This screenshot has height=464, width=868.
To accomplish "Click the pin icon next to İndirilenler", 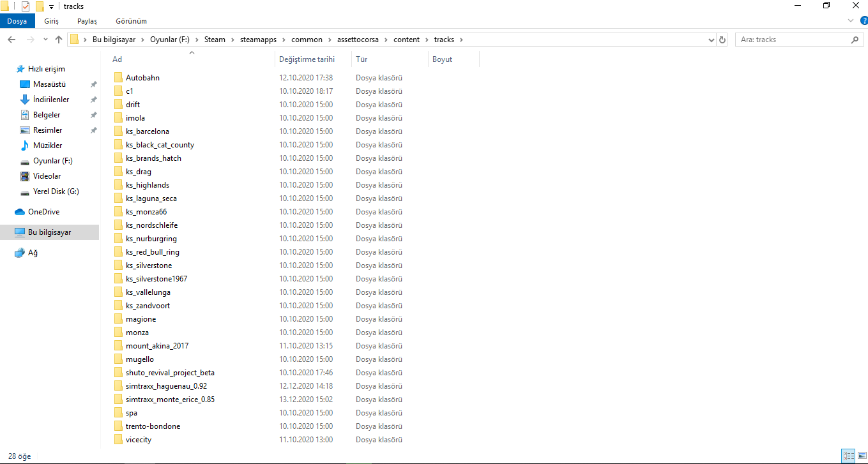I will pyautogui.click(x=93, y=100).
